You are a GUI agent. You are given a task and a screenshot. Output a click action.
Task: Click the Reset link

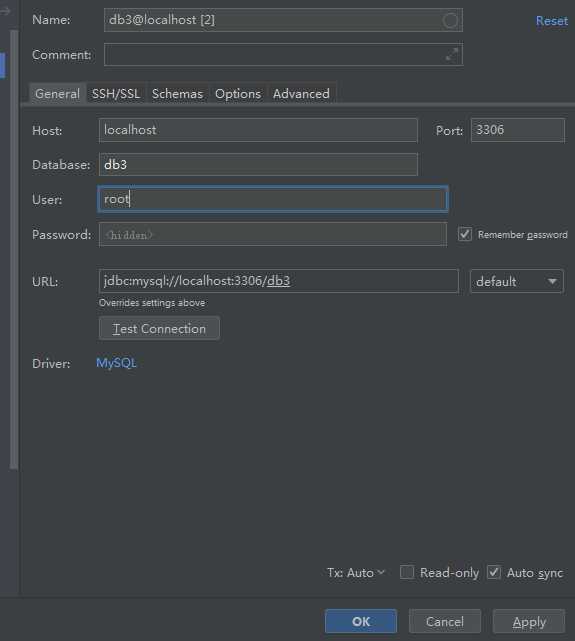click(x=552, y=21)
